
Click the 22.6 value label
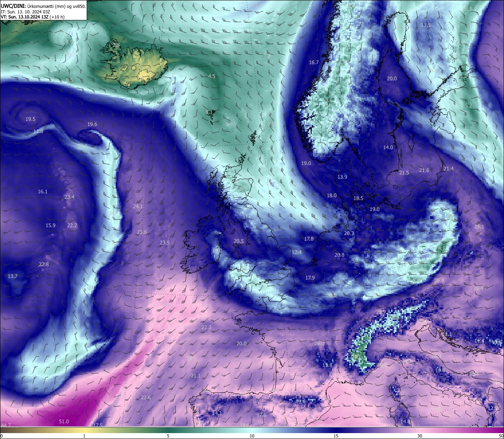[x=146, y=398]
